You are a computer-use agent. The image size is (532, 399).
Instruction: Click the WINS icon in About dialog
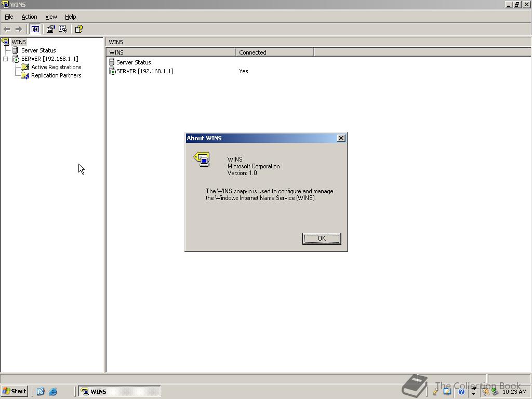pos(202,159)
